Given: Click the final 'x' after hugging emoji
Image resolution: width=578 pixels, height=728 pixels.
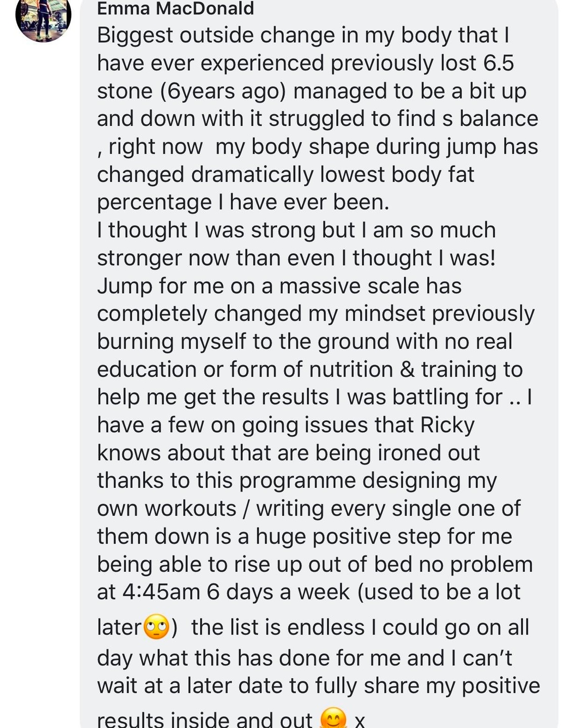Looking at the screenshot, I should coord(359,720).
